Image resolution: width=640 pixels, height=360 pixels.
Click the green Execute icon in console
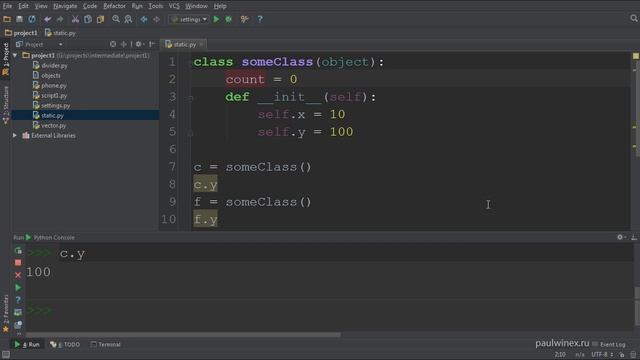[18, 288]
